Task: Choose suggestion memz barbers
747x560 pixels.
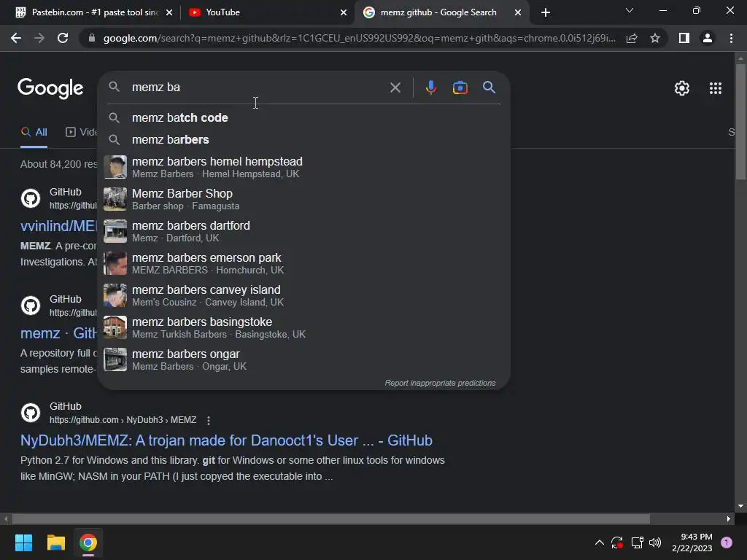Action: 304,139
